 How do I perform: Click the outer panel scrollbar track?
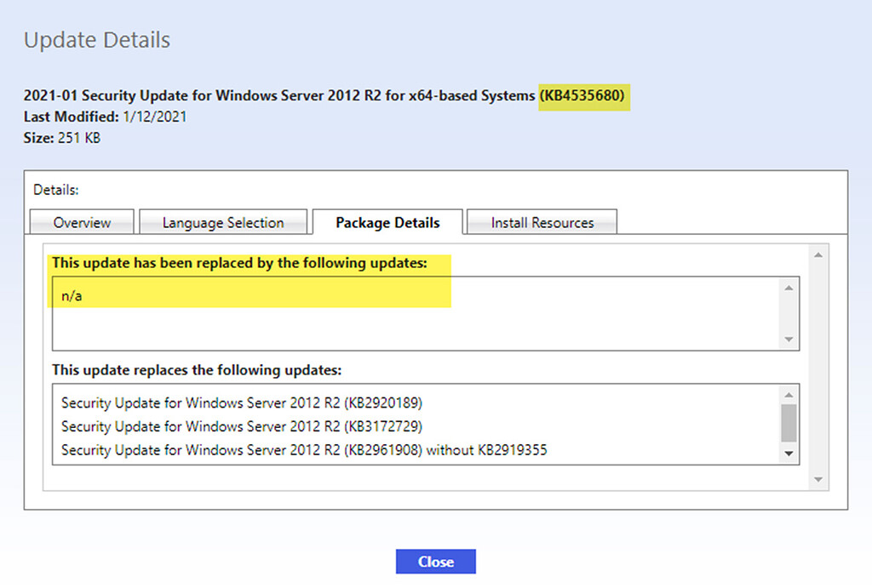(x=817, y=366)
